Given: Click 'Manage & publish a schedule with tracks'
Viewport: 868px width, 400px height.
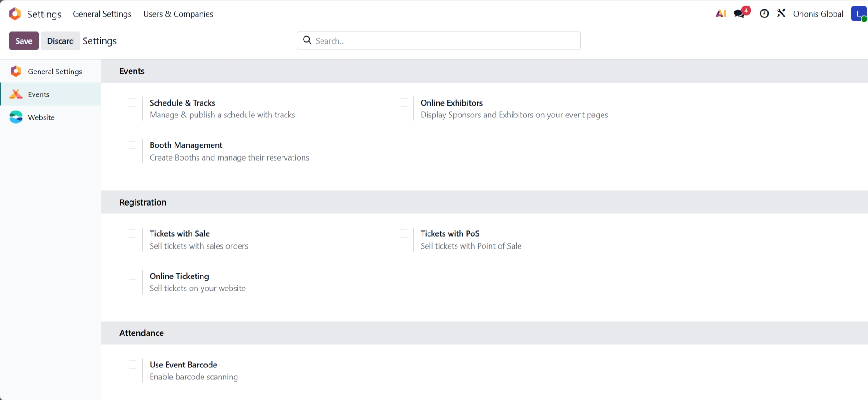Looking at the screenshot, I should [x=222, y=115].
